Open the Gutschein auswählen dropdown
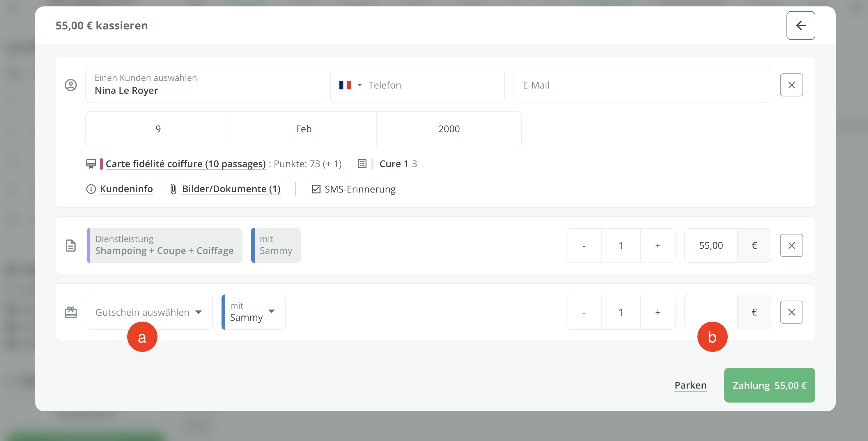Viewport: 868px width, 441px height. (149, 312)
